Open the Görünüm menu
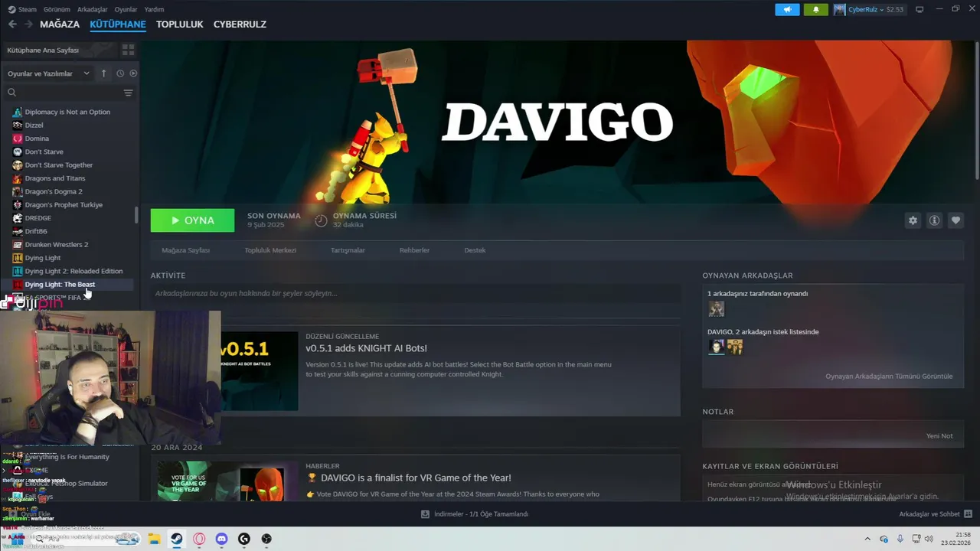 click(x=57, y=9)
